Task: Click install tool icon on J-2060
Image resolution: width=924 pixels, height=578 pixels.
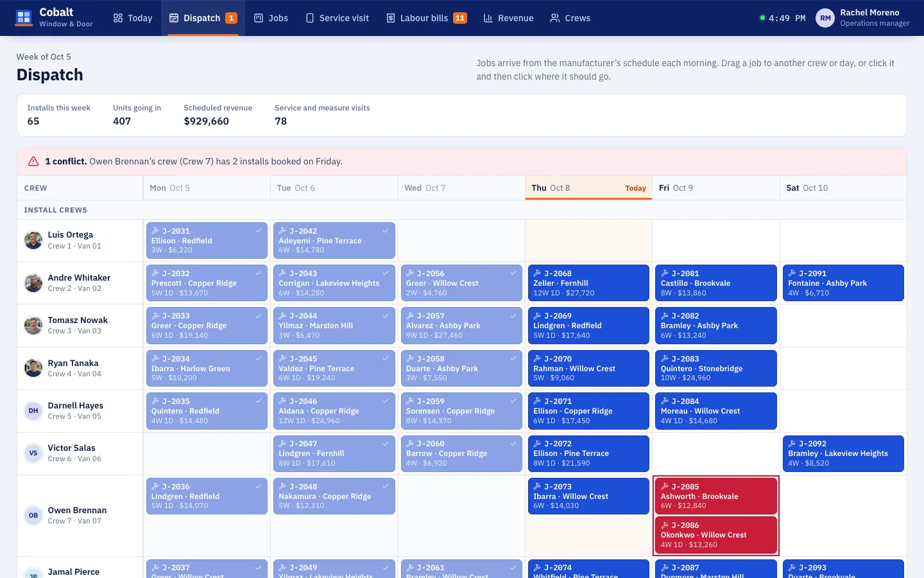Action: [410, 443]
